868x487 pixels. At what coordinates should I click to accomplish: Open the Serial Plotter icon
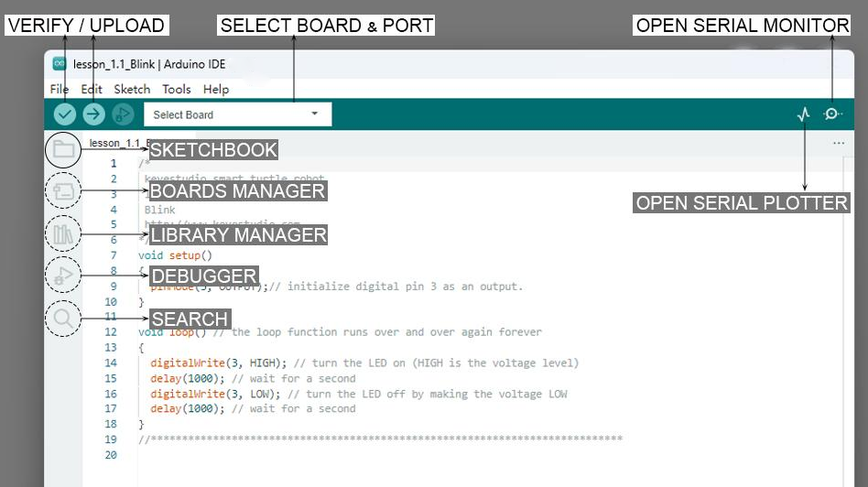803,114
